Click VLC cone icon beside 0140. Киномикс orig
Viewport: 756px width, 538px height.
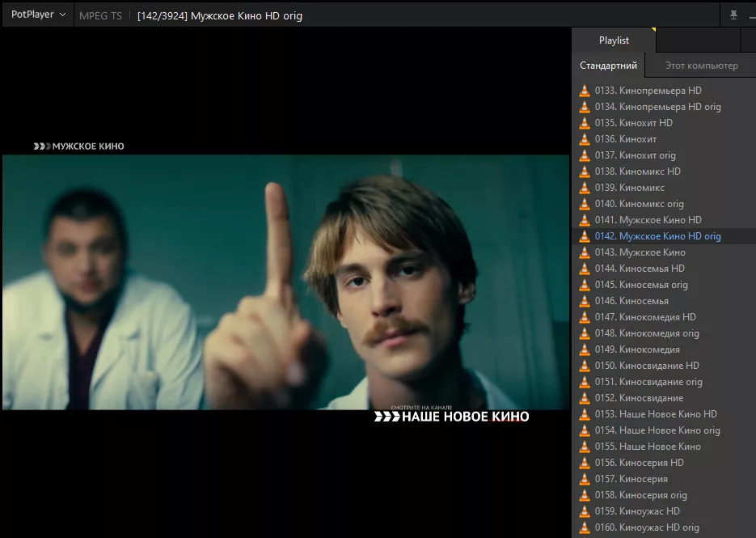(585, 204)
